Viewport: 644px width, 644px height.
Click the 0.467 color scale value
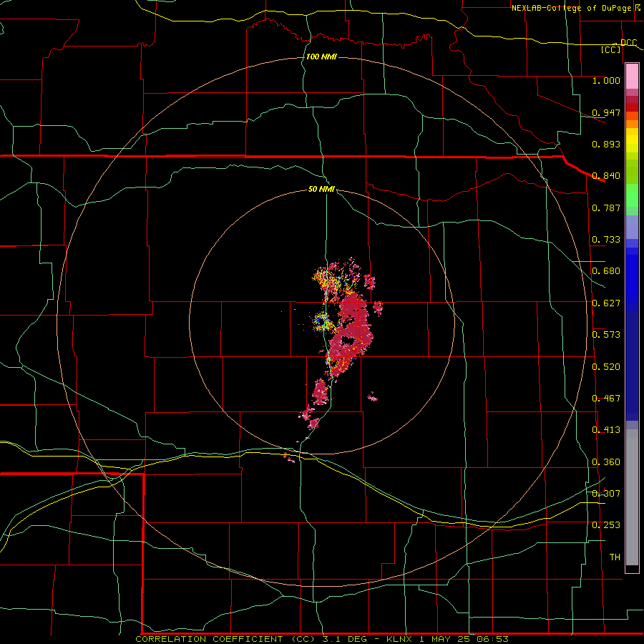tap(606, 399)
